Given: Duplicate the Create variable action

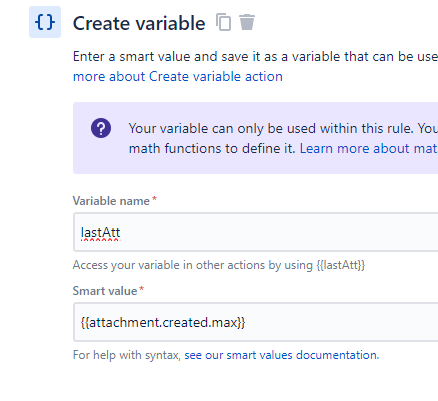Looking at the screenshot, I should [223, 22].
